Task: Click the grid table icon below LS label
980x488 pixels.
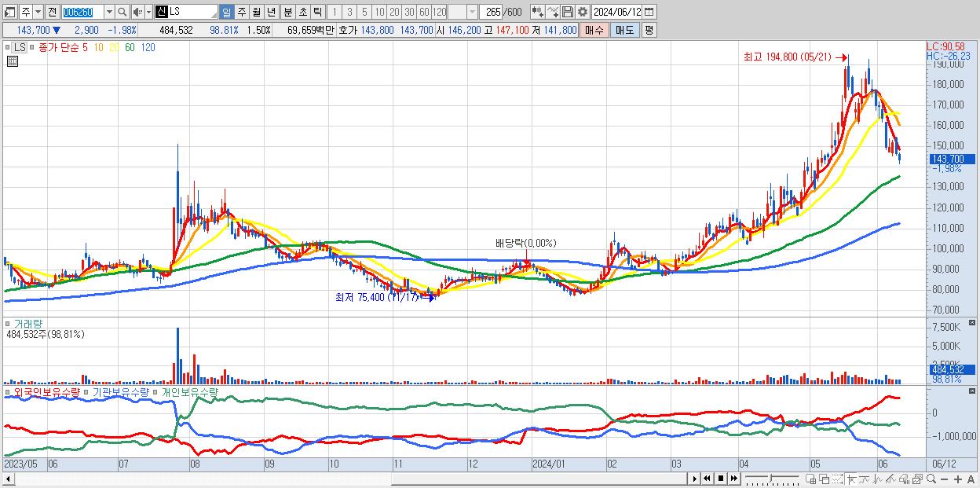Action: click(x=12, y=61)
